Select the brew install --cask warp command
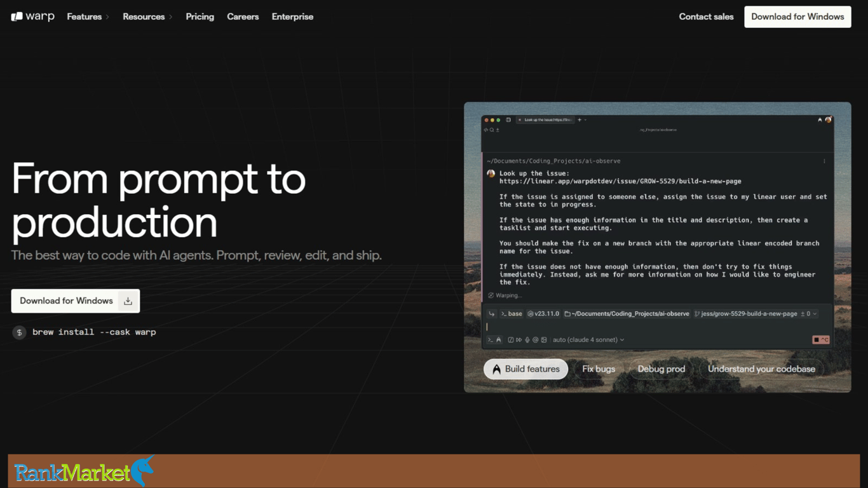 tap(94, 332)
